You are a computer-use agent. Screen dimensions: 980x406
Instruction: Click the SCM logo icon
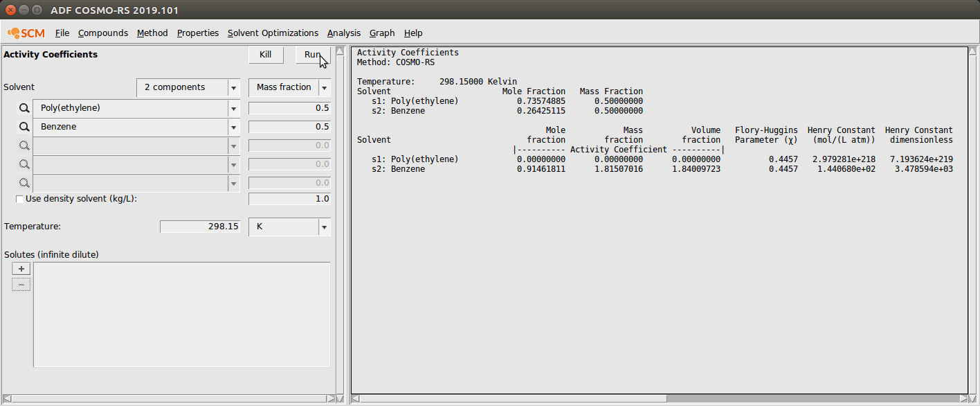[x=26, y=33]
